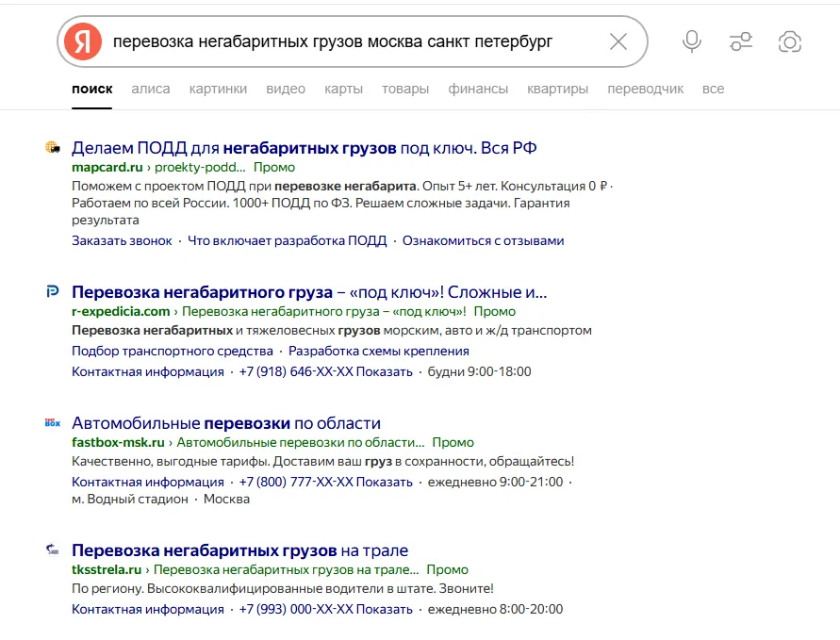This screenshot has width=840, height=640.
Task: Open the все services tab
Action: pyautogui.click(x=713, y=89)
